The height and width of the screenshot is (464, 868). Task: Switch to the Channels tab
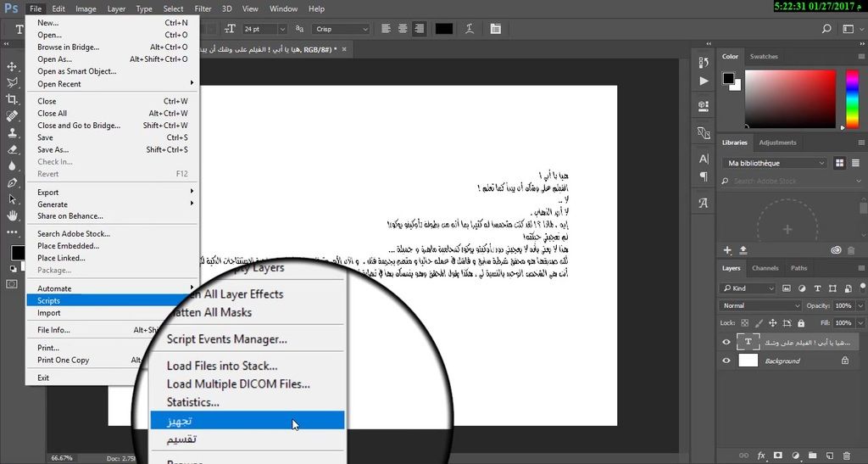pyautogui.click(x=765, y=268)
